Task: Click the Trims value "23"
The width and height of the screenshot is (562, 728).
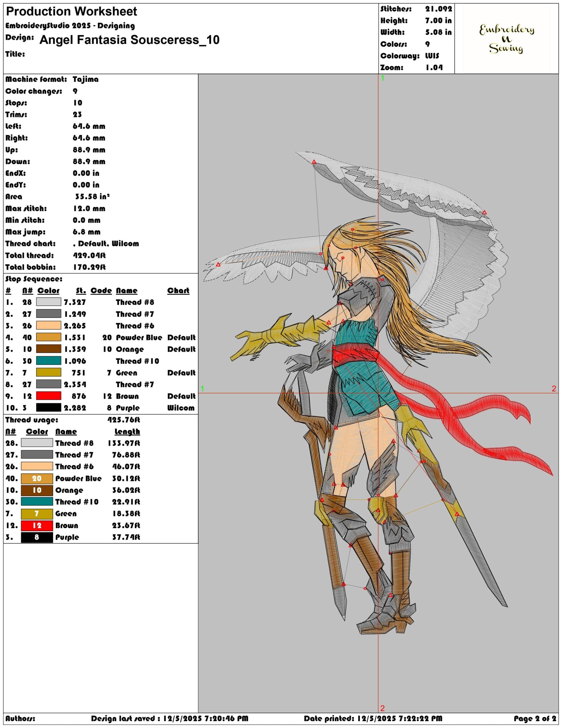Action: [77, 114]
